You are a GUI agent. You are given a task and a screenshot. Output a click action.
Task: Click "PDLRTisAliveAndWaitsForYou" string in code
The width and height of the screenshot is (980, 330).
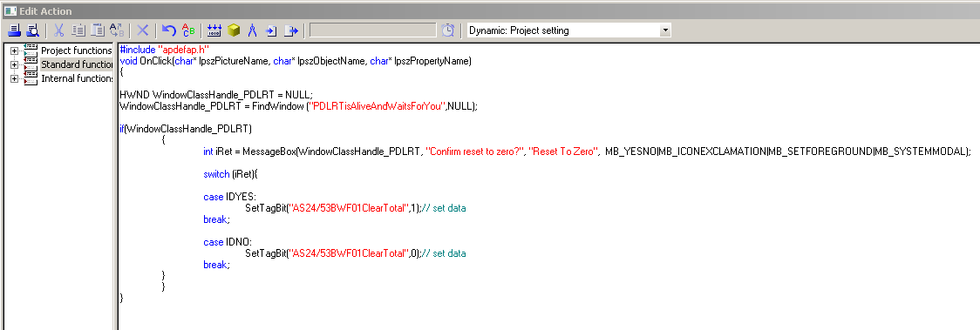tap(378, 106)
